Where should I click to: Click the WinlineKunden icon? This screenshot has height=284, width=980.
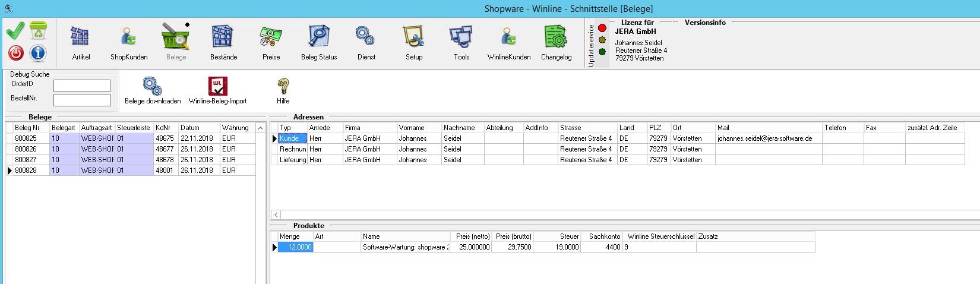tap(509, 42)
